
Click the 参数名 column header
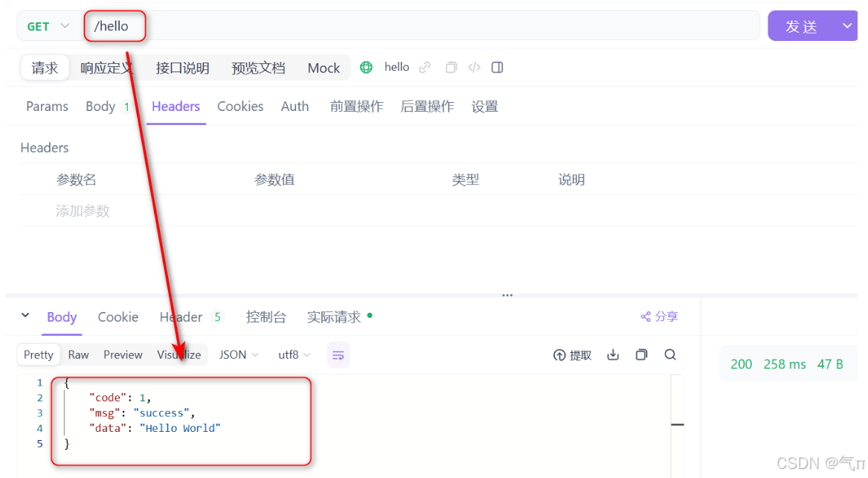pyautogui.click(x=77, y=179)
